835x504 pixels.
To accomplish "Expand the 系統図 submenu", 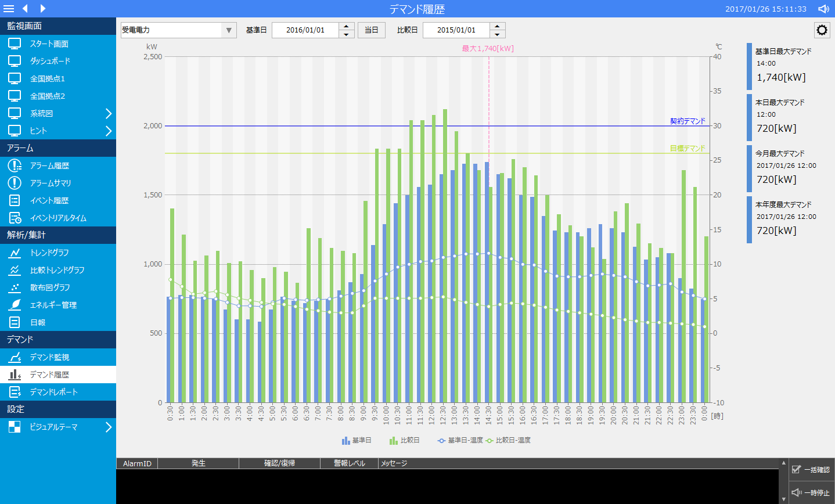I will click(108, 113).
